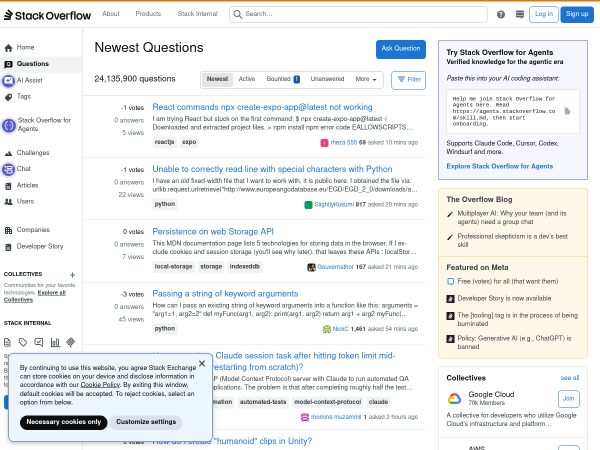The height and width of the screenshot is (450, 600).
Task: Click the plus icon beside Collectives
Action: [72, 275]
